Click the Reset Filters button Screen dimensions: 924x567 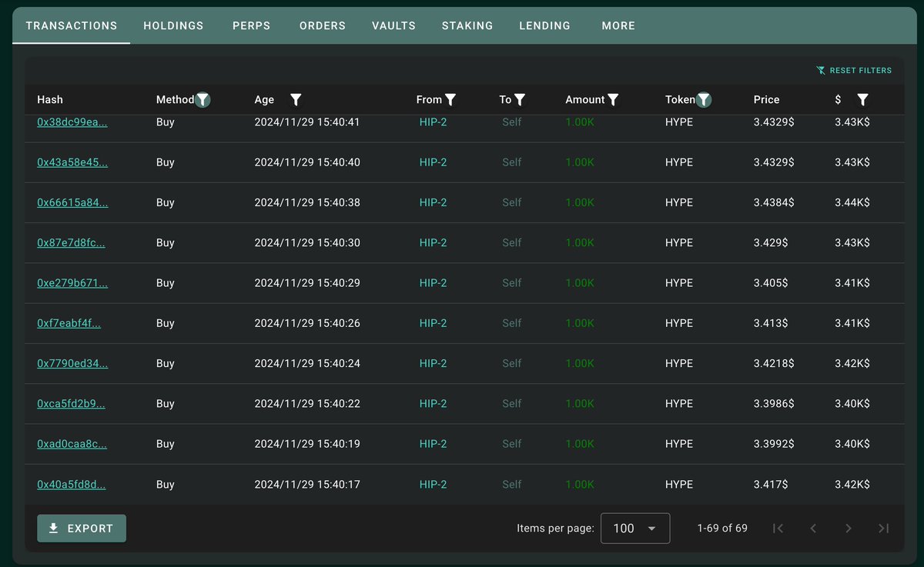coord(854,71)
